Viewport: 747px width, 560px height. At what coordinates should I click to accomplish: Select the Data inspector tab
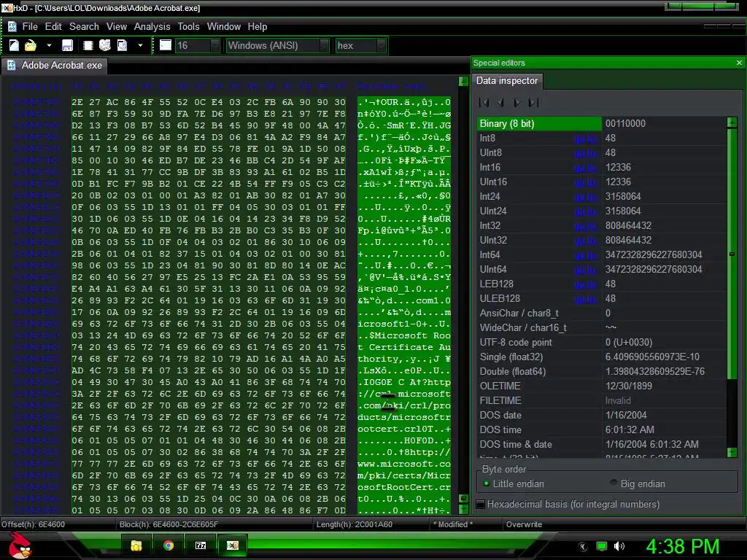[x=507, y=80]
